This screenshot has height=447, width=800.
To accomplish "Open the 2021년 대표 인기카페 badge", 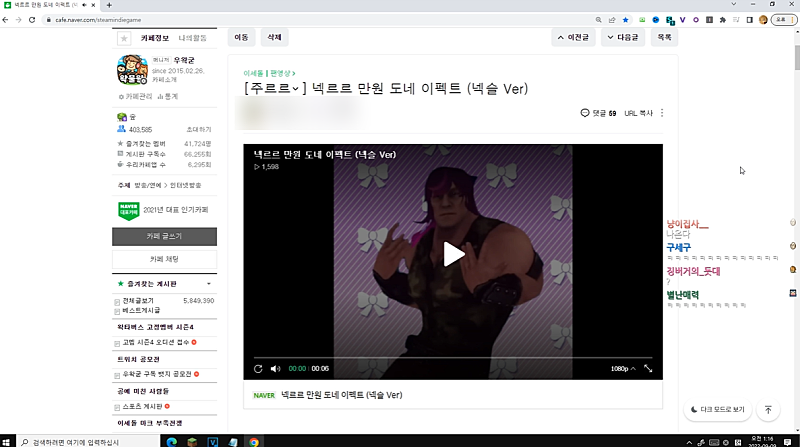I will (x=163, y=210).
